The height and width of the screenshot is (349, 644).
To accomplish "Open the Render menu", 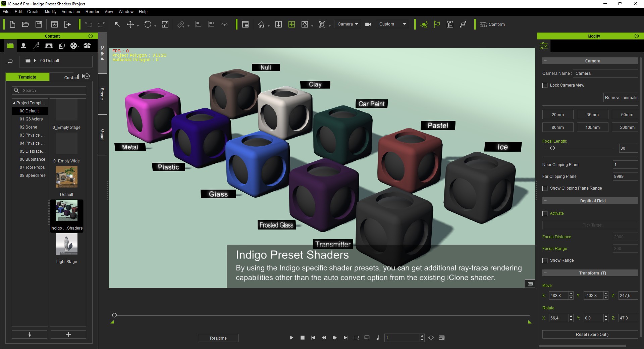I will click(92, 12).
